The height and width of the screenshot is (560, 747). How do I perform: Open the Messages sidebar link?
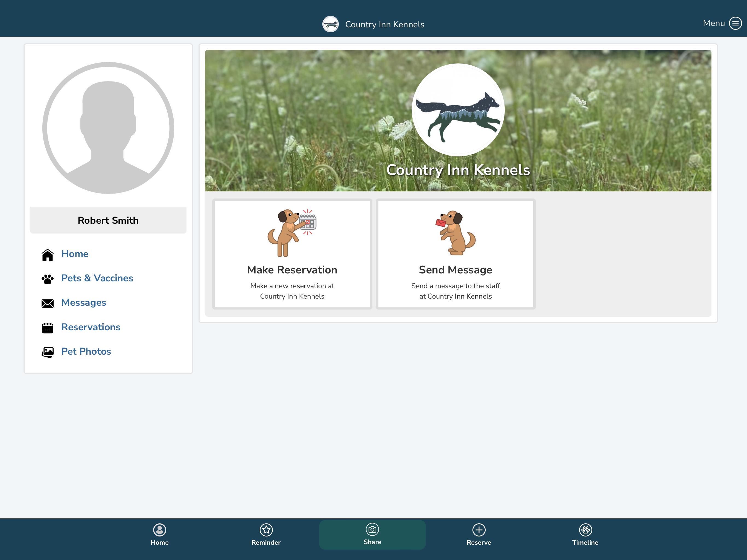[83, 302]
